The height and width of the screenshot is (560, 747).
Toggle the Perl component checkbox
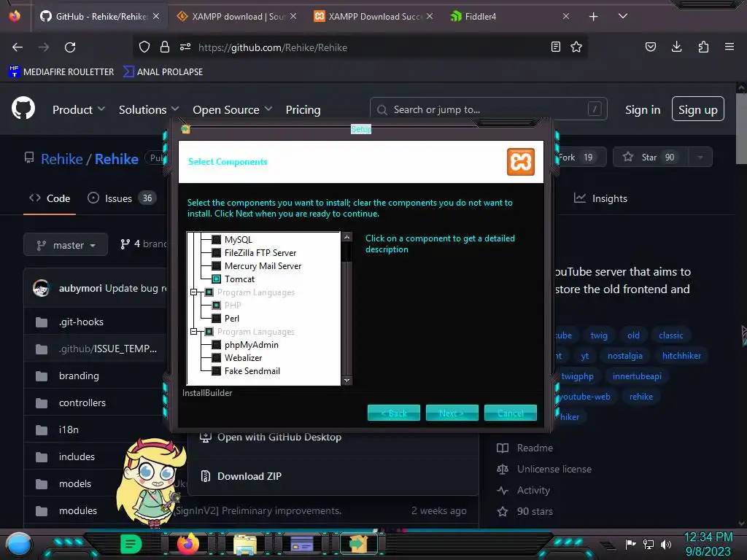(x=216, y=318)
